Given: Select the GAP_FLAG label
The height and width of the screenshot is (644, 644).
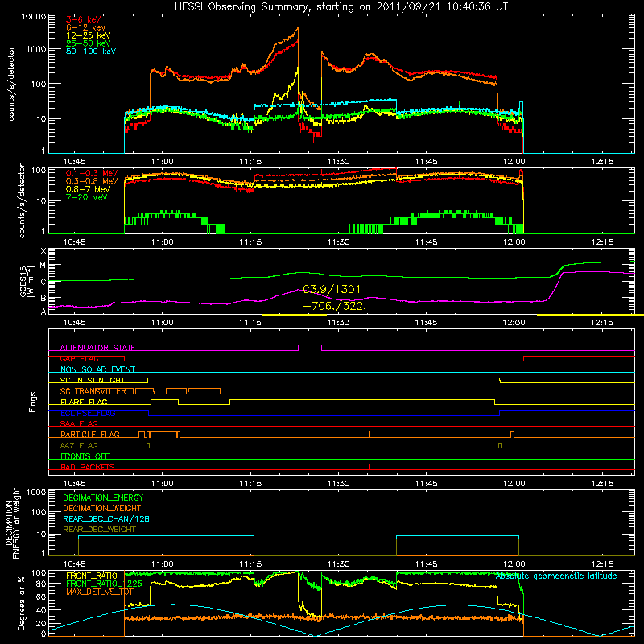Looking at the screenshot, I should coord(79,358).
